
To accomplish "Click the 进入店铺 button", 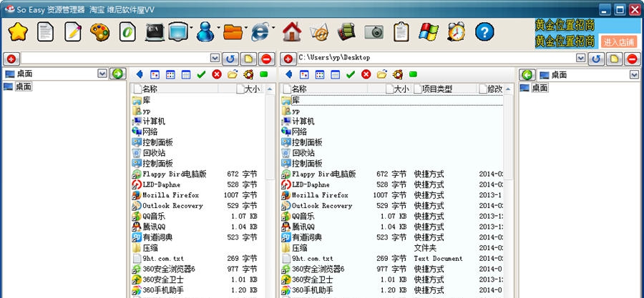I will coord(619,42).
